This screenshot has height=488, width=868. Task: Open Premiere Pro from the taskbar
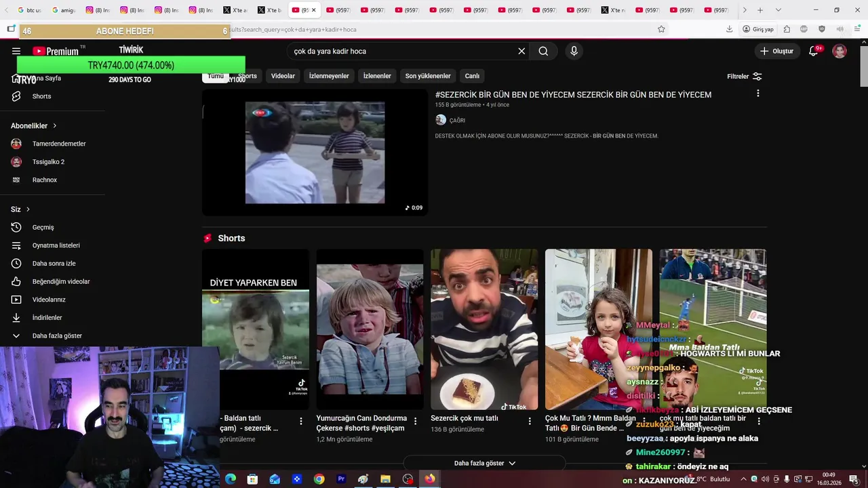pos(341,479)
